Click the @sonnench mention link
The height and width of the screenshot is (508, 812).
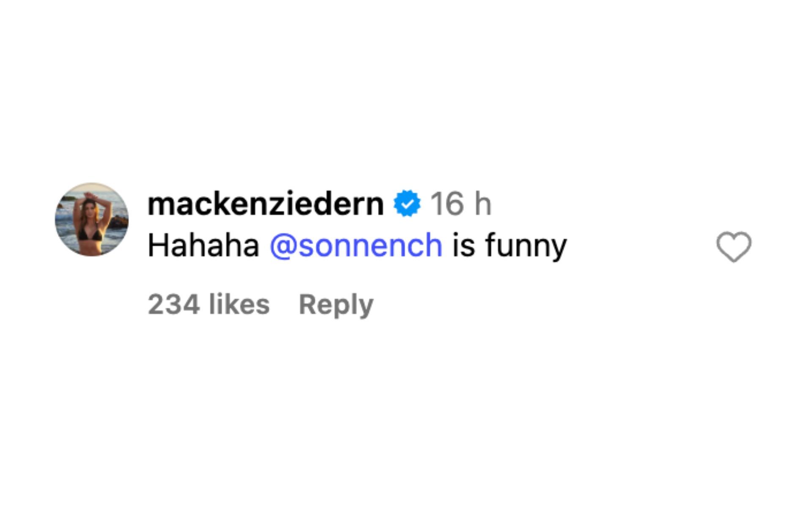coord(356,245)
